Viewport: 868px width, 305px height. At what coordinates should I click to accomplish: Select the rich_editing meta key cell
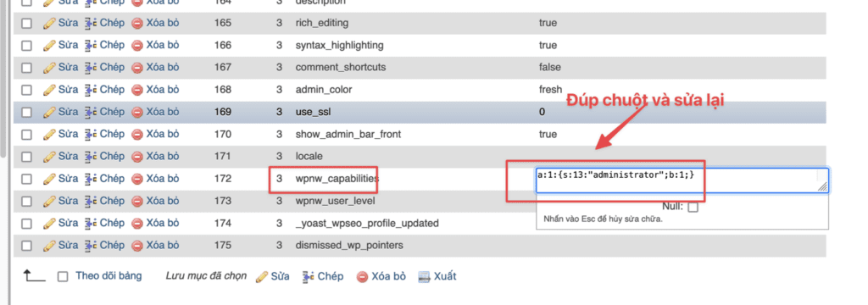pyautogui.click(x=322, y=23)
